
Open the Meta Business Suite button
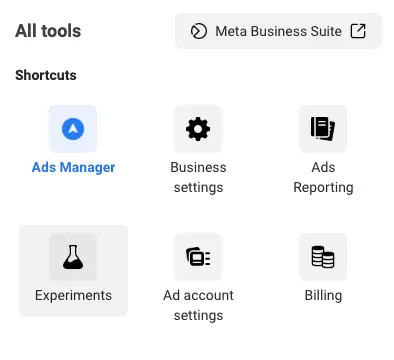coord(278,31)
